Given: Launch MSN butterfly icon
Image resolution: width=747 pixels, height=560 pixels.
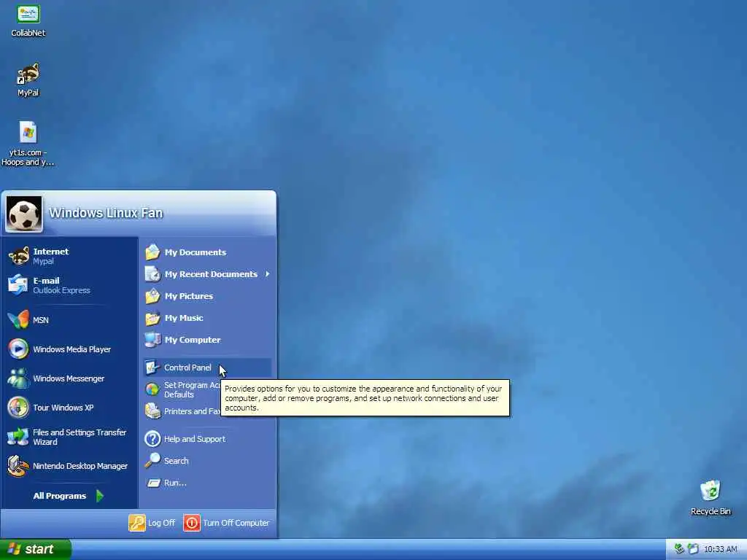Looking at the screenshot, I should [18, 320].
